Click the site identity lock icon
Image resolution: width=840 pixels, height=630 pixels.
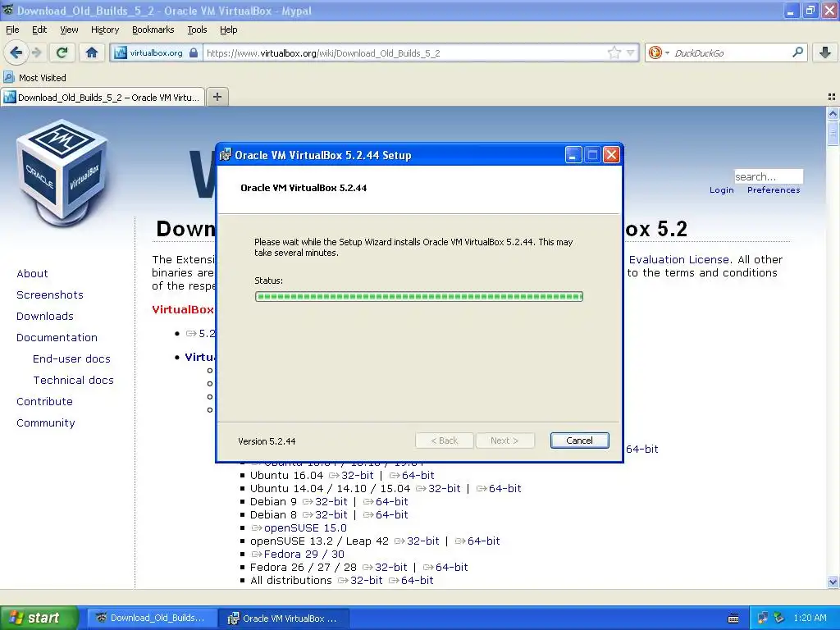tap(194, 52)
